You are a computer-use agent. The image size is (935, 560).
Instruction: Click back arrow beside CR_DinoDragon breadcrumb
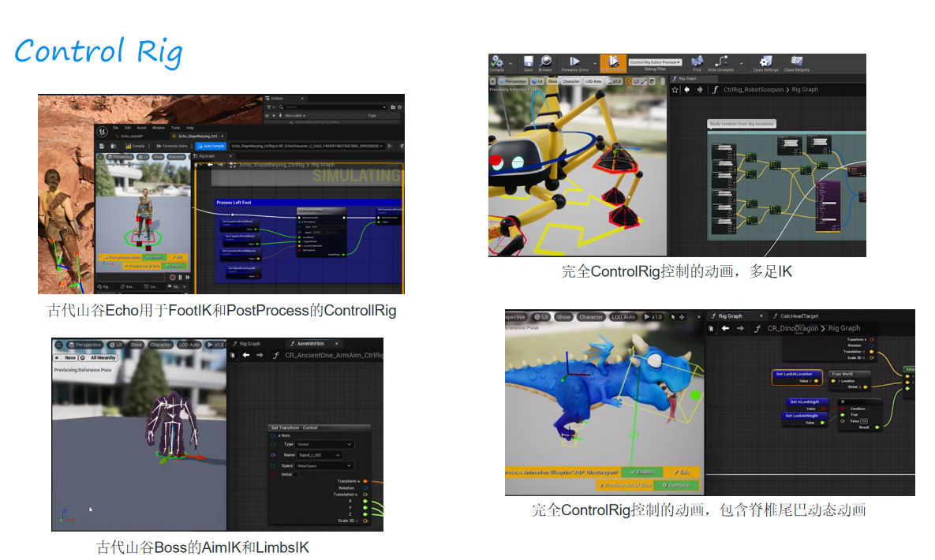725,329
